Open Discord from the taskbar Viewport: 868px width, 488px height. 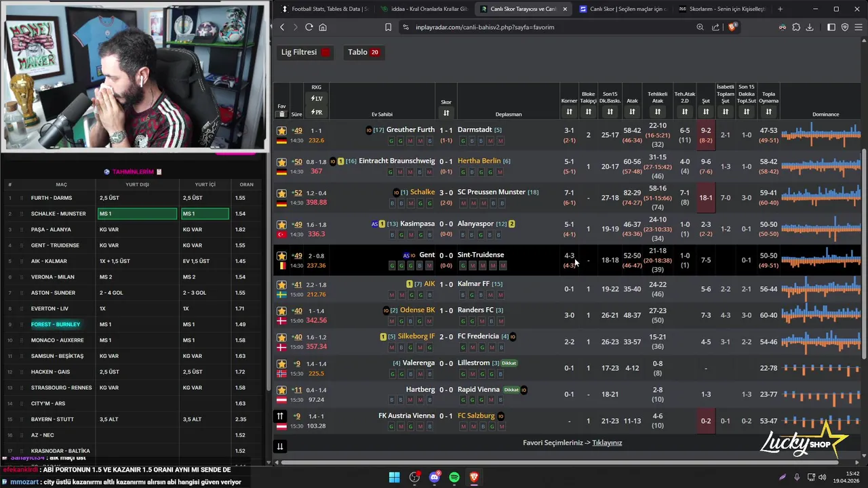click(x=434, y=477)
